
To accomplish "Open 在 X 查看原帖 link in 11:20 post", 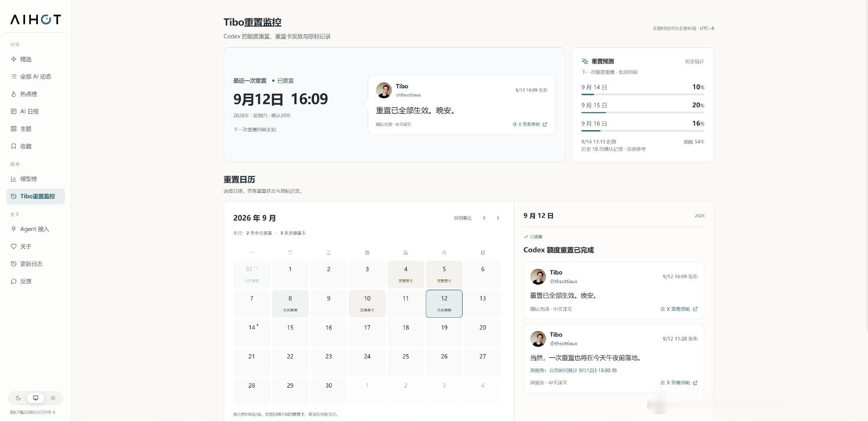I will pos(679,383).
